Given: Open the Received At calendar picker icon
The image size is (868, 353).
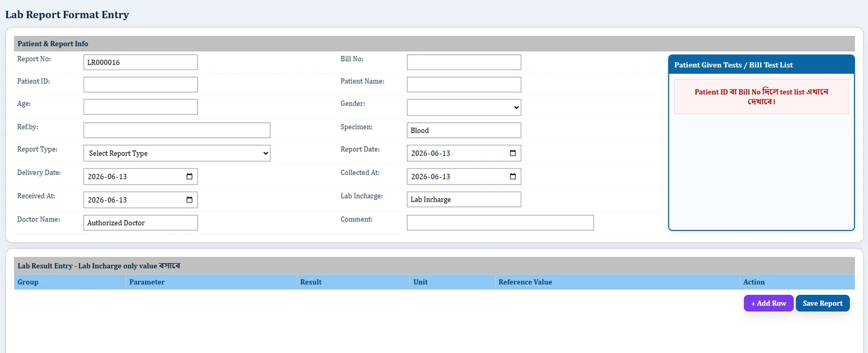Looking at the screenshot, I should 189,200.
